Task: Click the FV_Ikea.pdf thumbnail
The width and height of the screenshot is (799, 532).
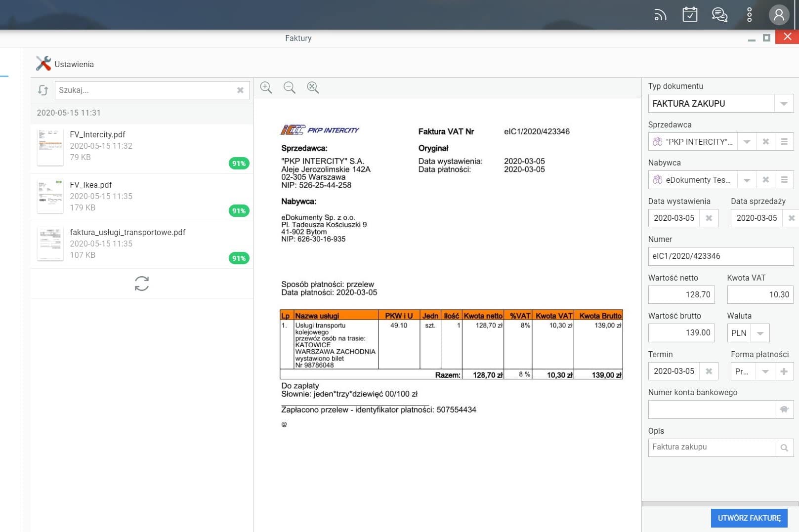Action: pos(50,196)
